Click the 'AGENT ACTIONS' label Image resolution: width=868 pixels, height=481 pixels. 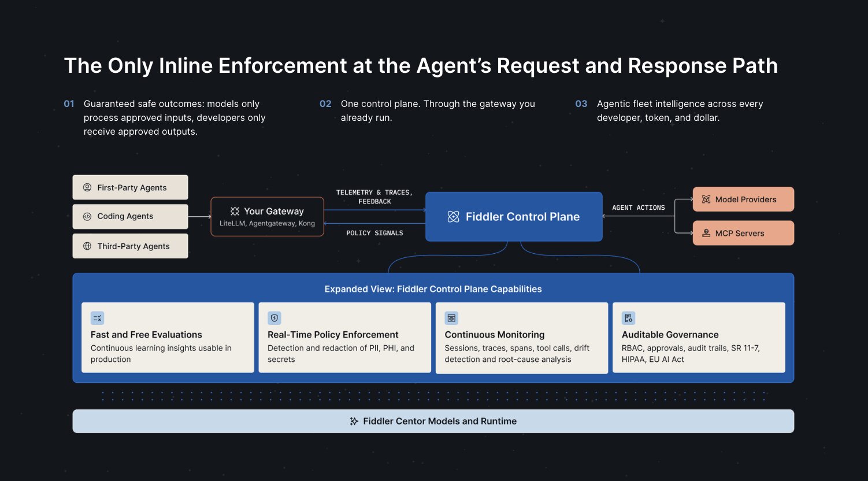coord(639,208)
